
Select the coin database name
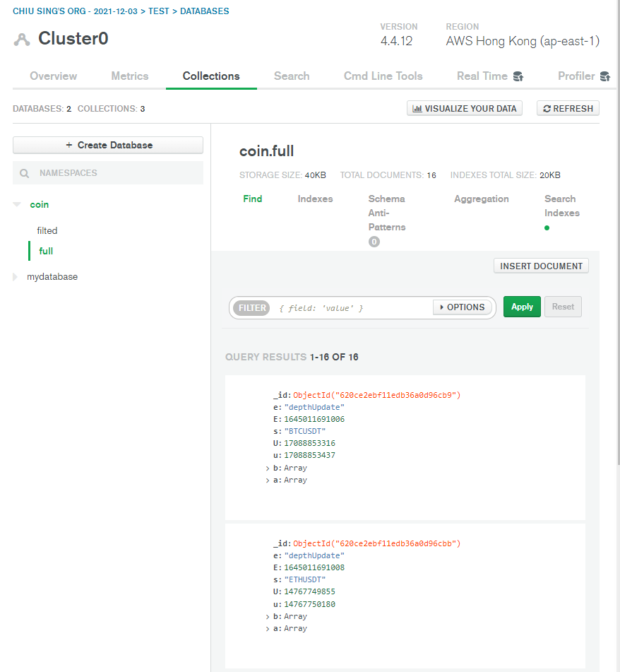pyautogui.click(x=40, y=204)
